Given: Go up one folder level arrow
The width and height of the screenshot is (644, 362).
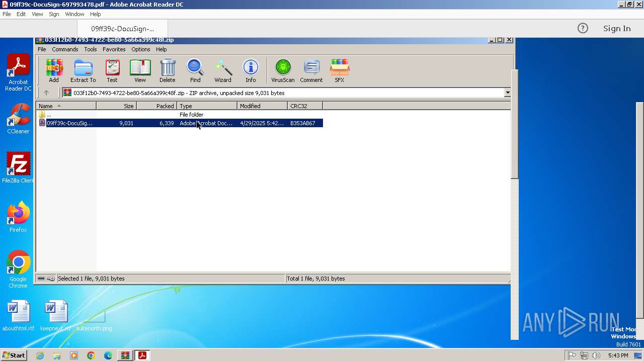Looking at the screenshot, I should 46,93.
